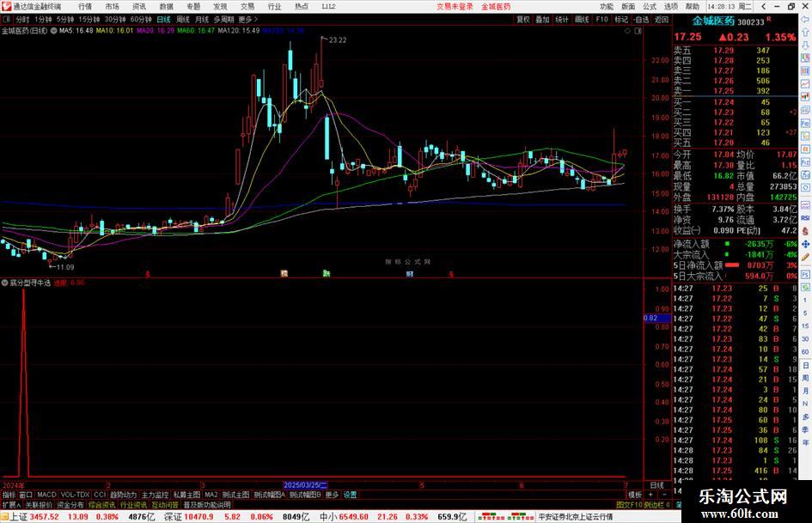Screen dimensions: 812x523
Task: Click the 标记 mark button
Action: [621, 19]
